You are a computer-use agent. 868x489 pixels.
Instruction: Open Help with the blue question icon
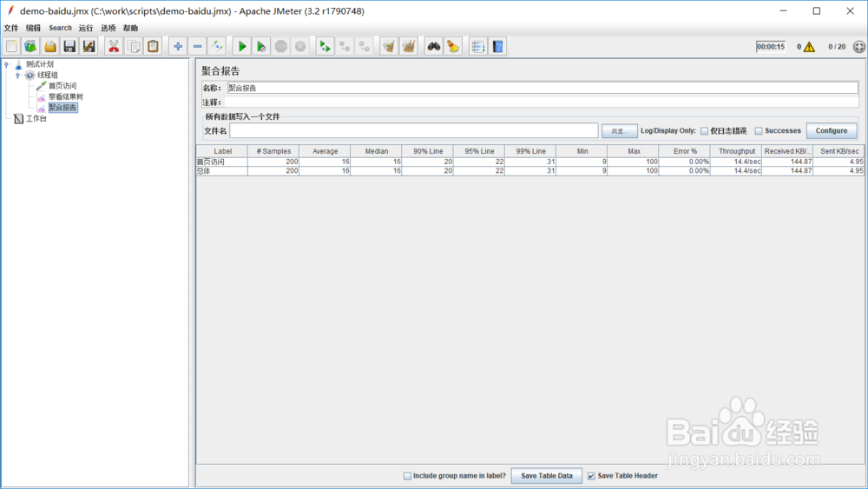click(x=497, y=47)
